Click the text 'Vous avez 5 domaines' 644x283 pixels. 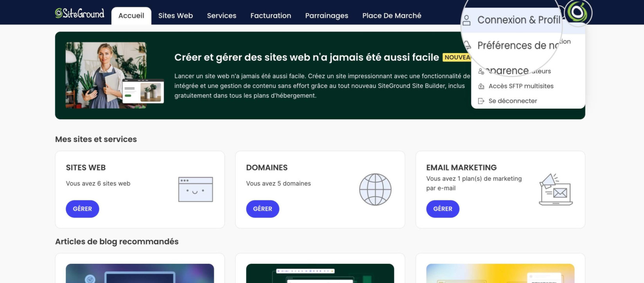click(x=279, y=183)
